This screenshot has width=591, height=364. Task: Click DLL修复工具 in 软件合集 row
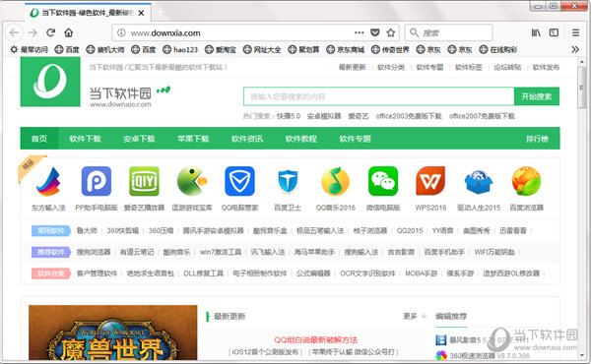click(204, 273)
